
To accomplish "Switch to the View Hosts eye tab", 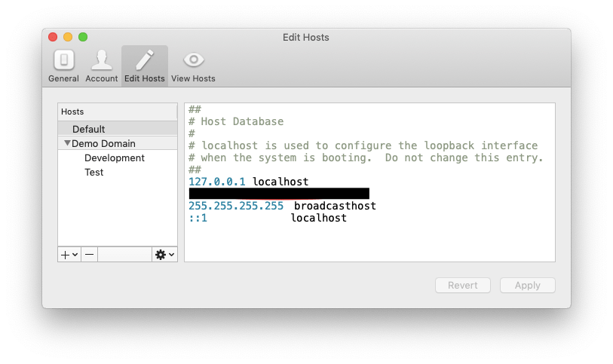I will 193,66.
